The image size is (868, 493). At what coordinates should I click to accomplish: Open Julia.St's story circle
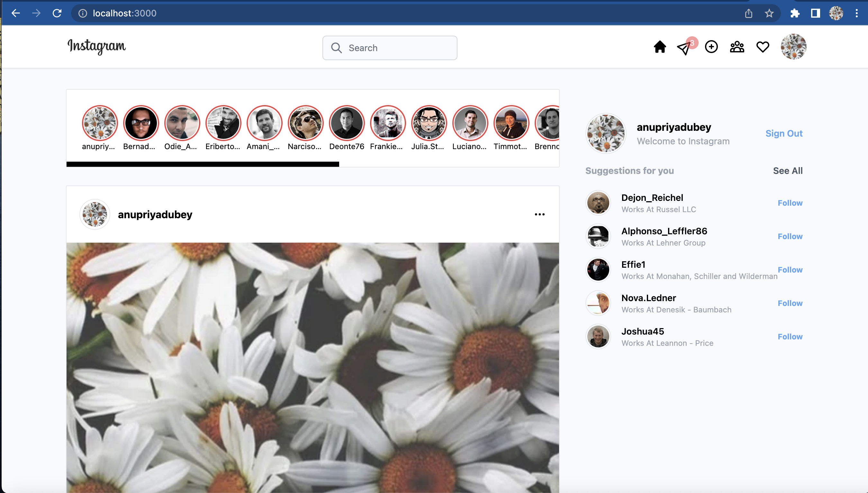pos(429,123)
